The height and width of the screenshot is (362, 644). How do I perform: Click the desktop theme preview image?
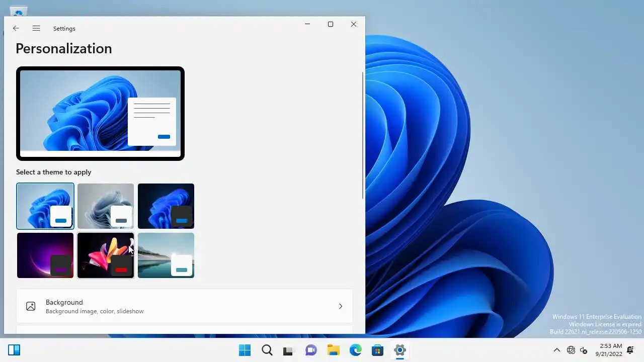100,114
